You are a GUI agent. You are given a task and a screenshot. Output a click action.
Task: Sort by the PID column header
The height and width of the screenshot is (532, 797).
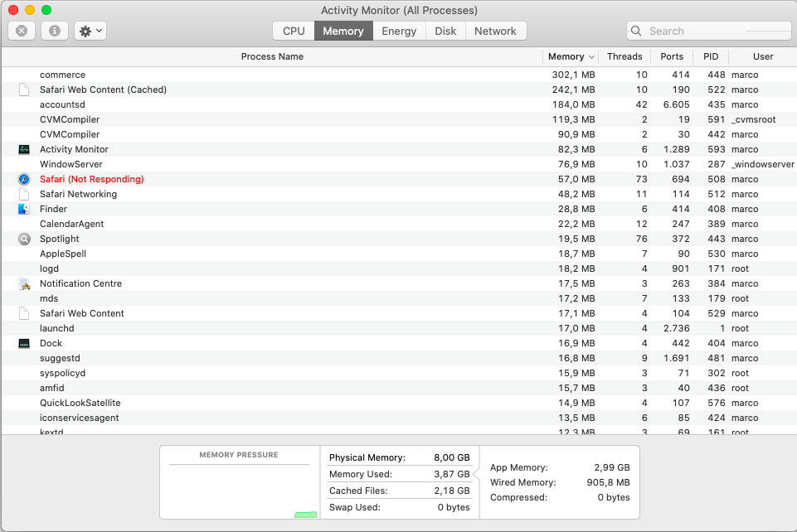711,56
